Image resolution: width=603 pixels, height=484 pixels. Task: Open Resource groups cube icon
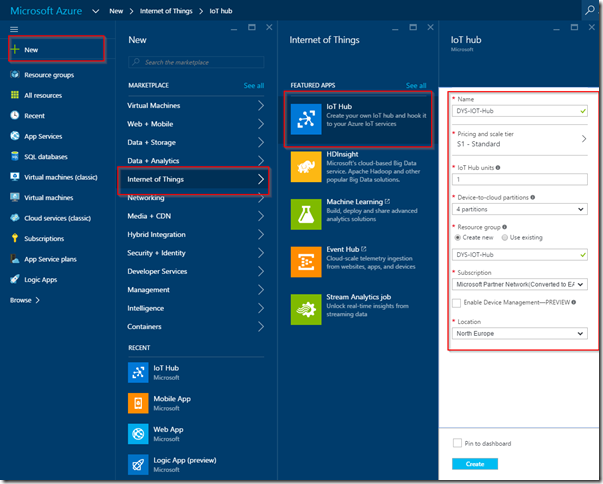(x=15, y=75)
